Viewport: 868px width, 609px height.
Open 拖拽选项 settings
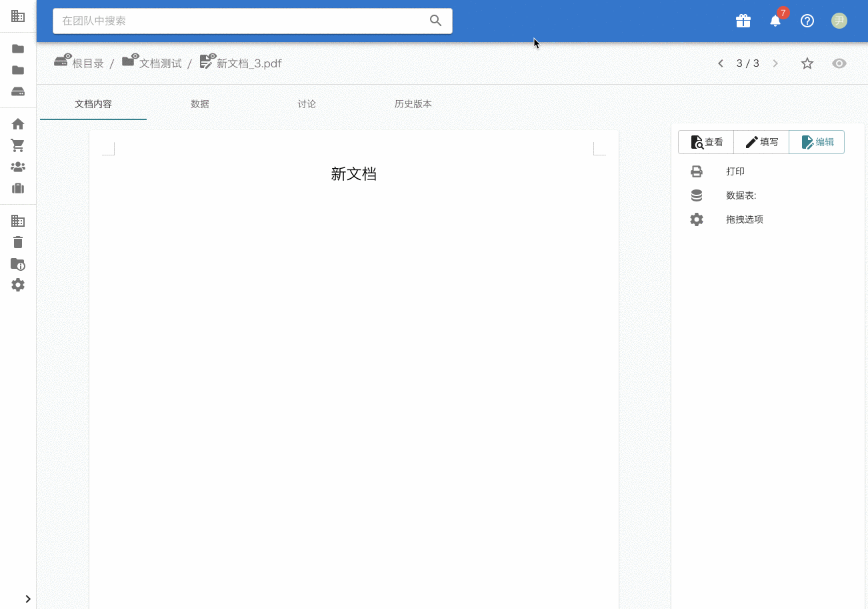tap(744, 219)
